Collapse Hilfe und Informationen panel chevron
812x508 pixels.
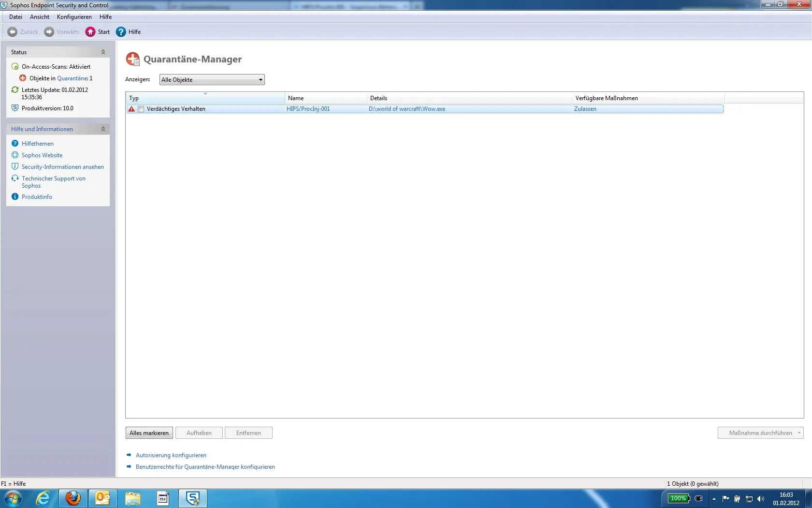(x=103, y=129)
